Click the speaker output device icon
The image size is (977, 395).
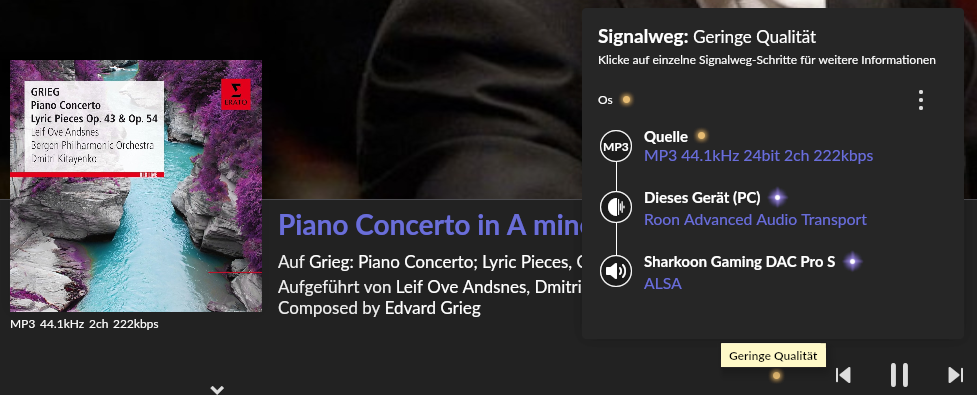(x=616, y=271)
